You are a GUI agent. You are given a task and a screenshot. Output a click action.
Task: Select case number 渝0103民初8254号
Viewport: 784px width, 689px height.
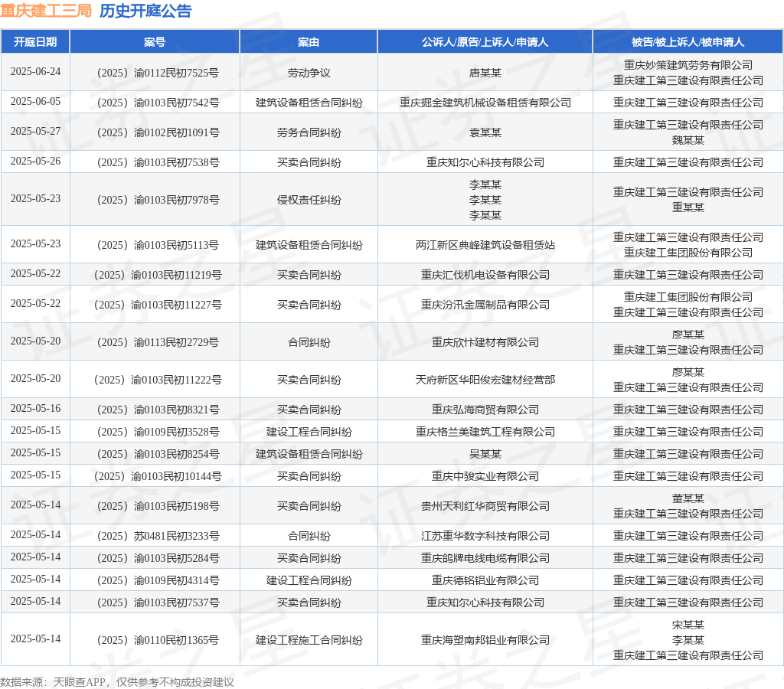pyautogui.click(x=158, y=454)
